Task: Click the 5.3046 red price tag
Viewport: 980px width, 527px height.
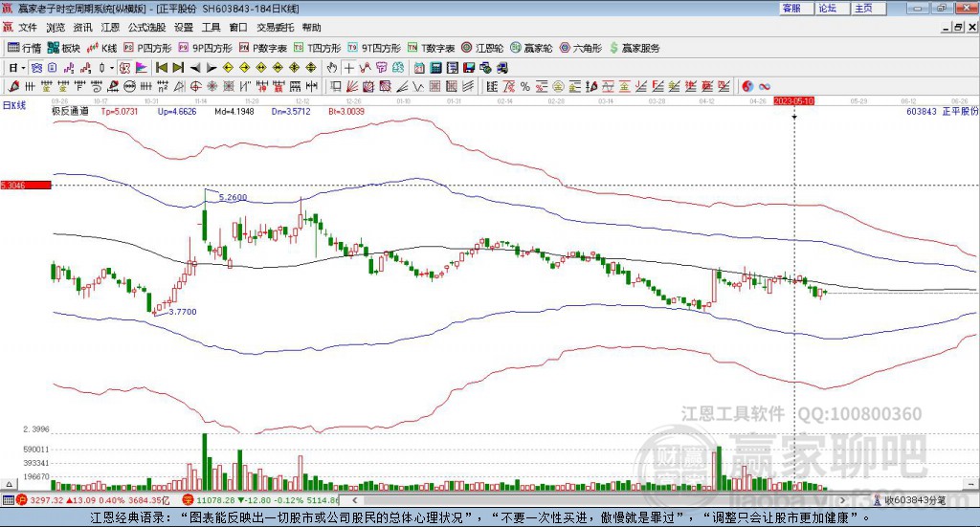Action: tap(26, 185)
